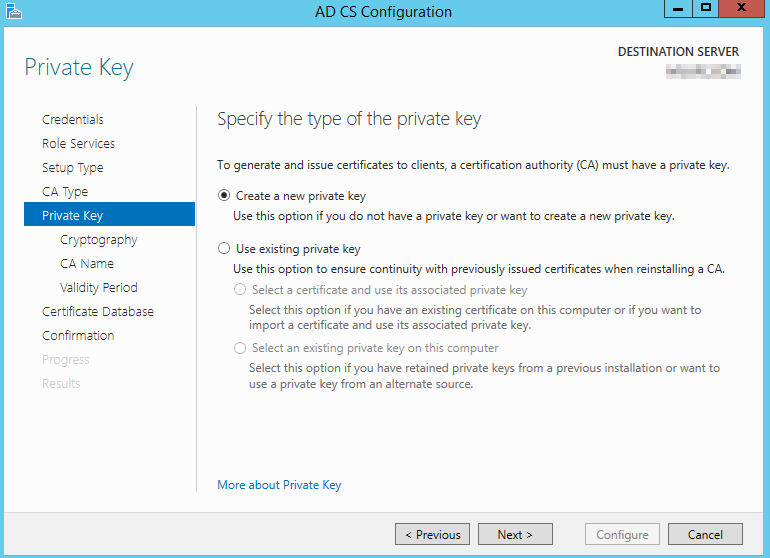Select the highlighted Private Key step
The image size is (770, 558).
point(72,216)
